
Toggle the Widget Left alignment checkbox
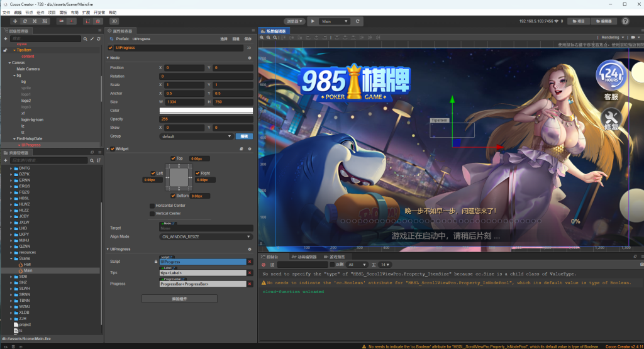(x=153, y=174)
